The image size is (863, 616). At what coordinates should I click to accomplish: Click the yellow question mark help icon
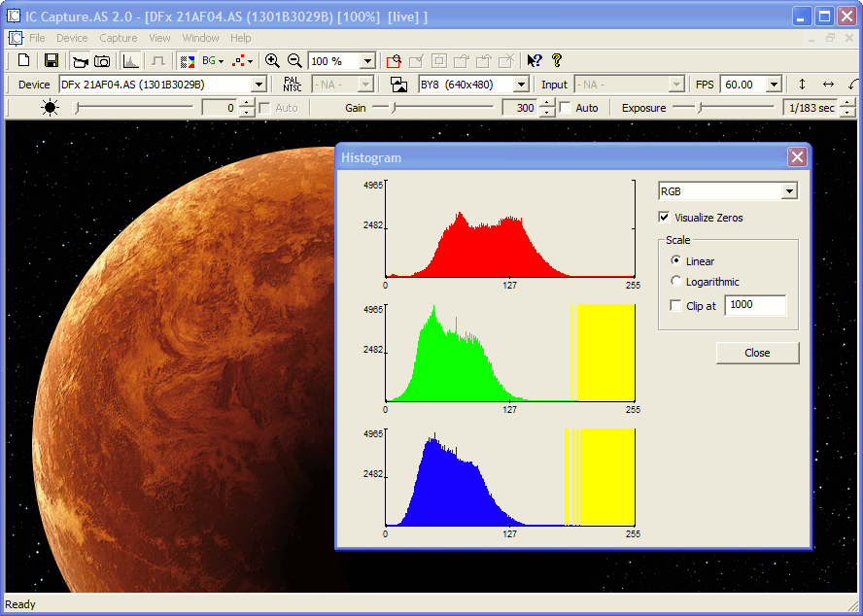tap(557, 60)
